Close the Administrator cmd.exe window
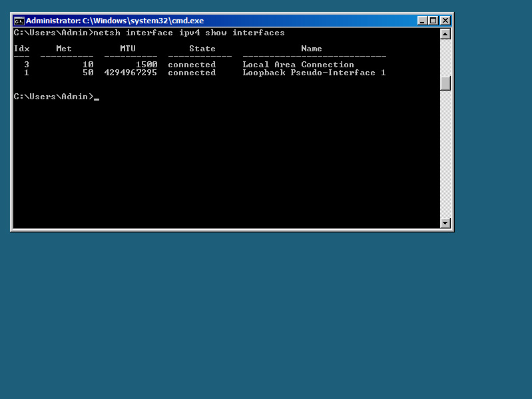The width and height of the screenshot is (532, 399). coord(445,21)
